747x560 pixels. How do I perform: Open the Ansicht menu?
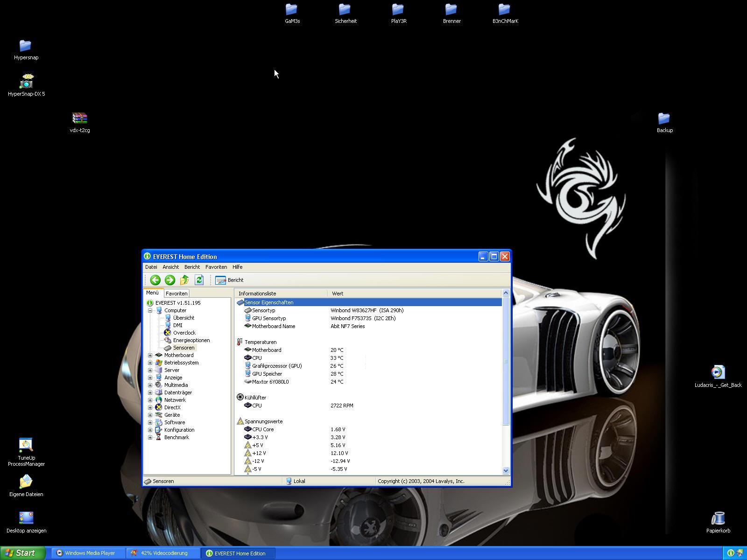(x=170, y=267)
